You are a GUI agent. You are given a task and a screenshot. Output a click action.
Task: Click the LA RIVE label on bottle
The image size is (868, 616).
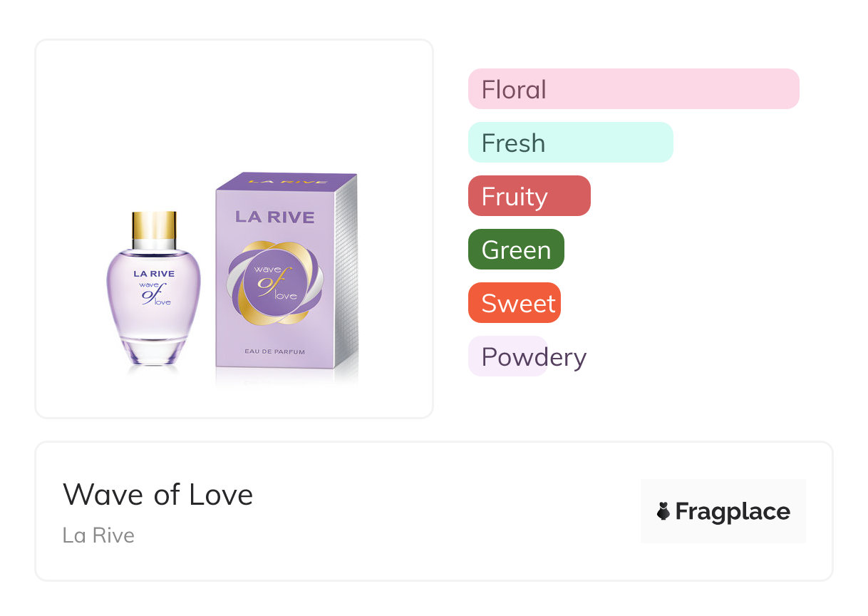pyautogui.click(x=153, y=273)
